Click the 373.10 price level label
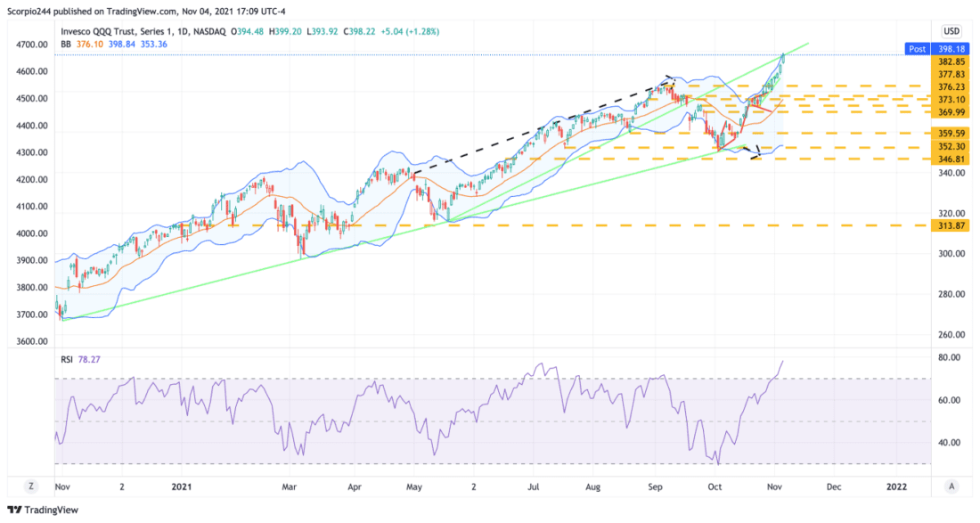Screen dimensions: 980x523 click(x=951, y=100)
